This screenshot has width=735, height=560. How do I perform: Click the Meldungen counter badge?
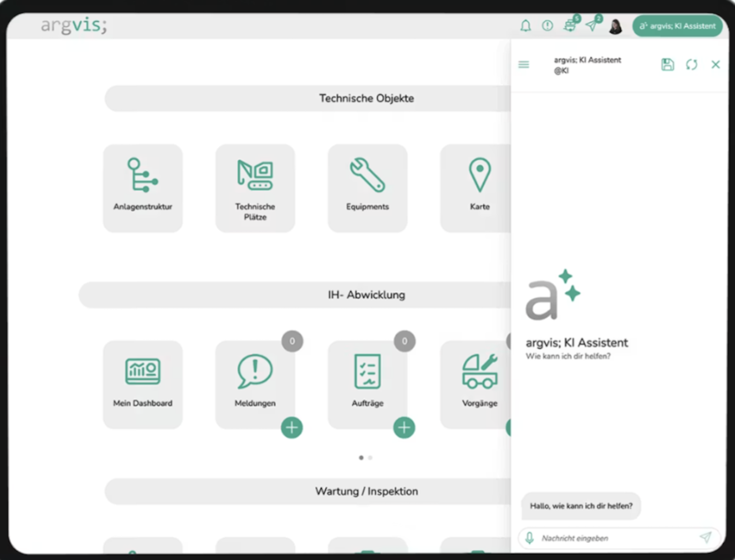[x=292, y=341]
